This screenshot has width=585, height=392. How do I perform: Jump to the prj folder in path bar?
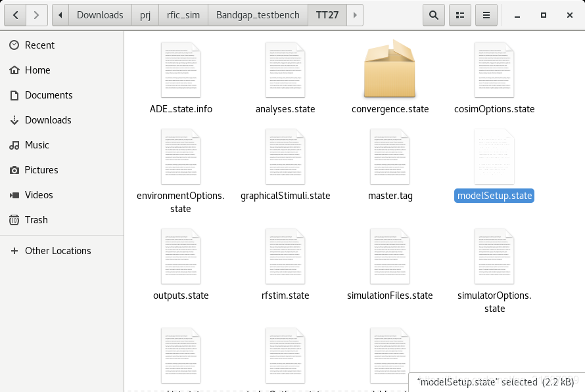145,15
